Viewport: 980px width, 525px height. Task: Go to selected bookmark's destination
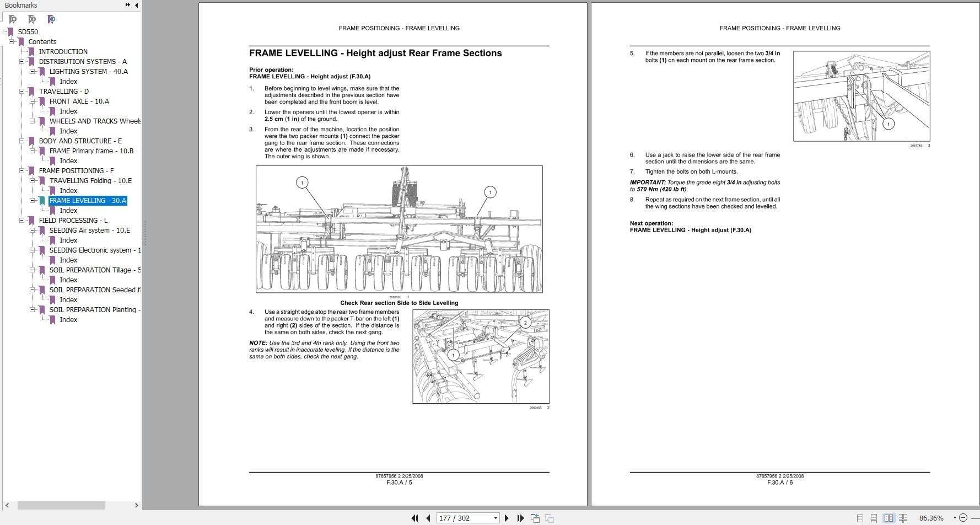tap(51, 19)
